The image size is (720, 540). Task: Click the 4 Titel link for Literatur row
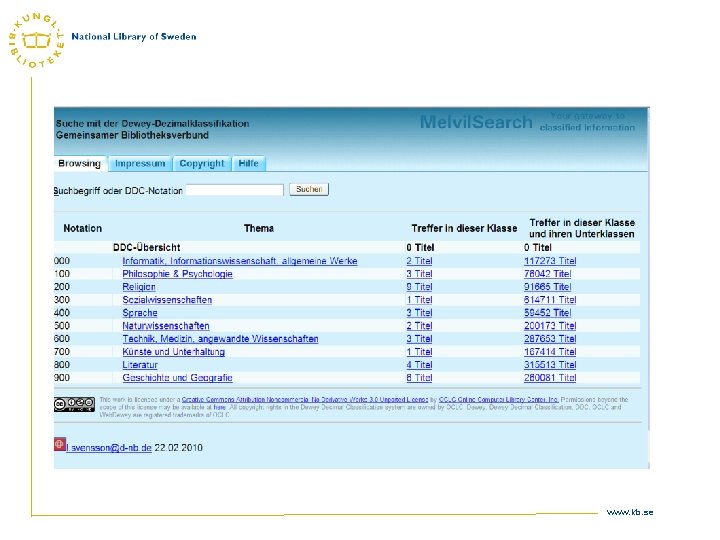[419, 365]
